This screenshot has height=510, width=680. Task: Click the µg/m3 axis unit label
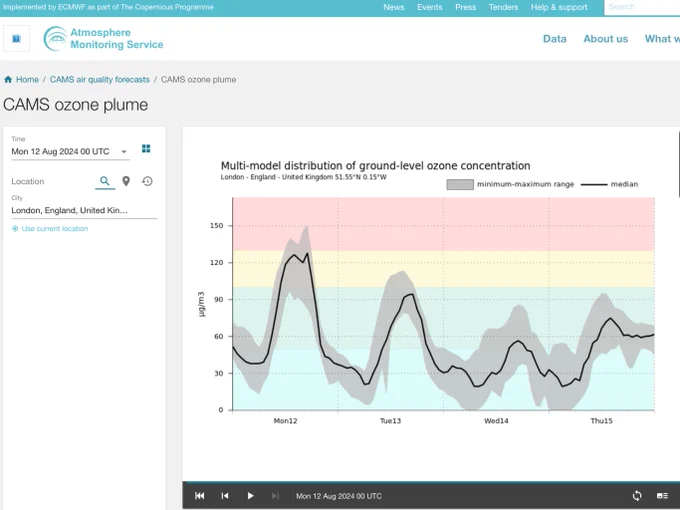click(201, 304)
